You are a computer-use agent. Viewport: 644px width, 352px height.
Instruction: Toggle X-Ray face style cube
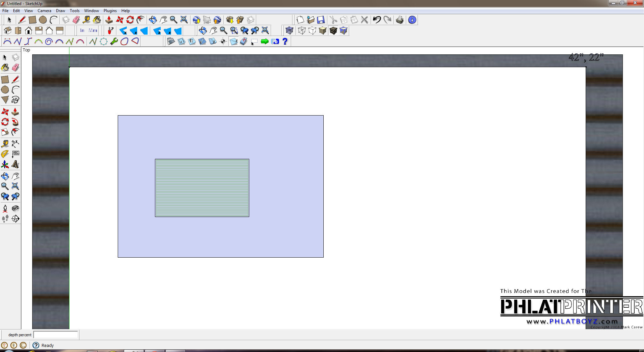pos(289,31)
